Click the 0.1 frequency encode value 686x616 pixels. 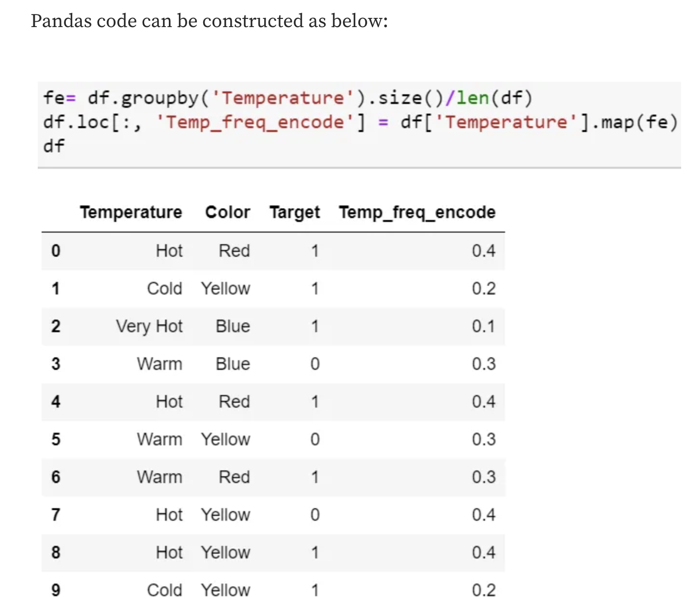(483, 326)
